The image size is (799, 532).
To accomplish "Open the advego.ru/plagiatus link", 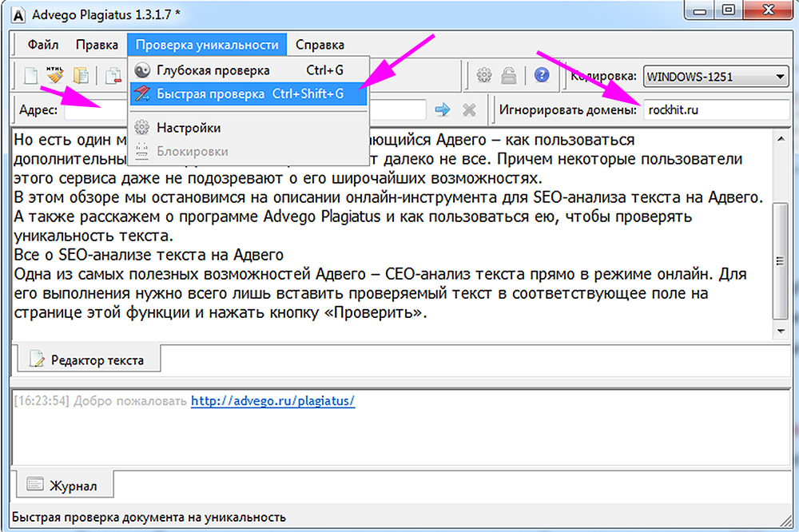I will click(272, 401).
